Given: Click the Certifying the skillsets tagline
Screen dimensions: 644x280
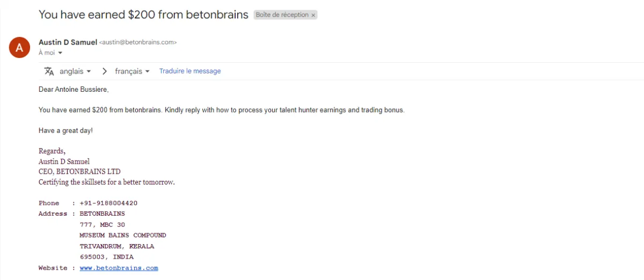Looking at the screenshot, I should click(x=107, y=182).
